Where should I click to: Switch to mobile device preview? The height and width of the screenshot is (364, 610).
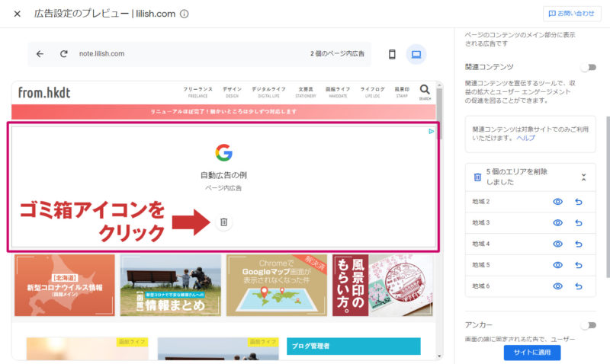click(392, 54)
